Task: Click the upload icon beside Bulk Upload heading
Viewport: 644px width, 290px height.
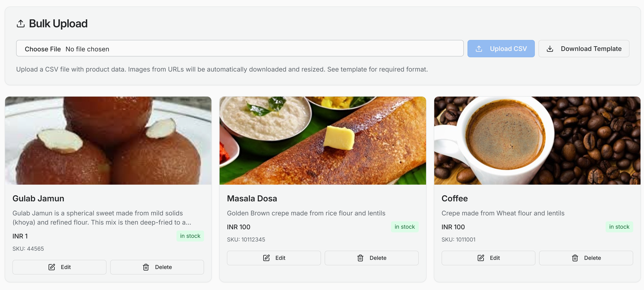Action: click(x=21, y=23)
